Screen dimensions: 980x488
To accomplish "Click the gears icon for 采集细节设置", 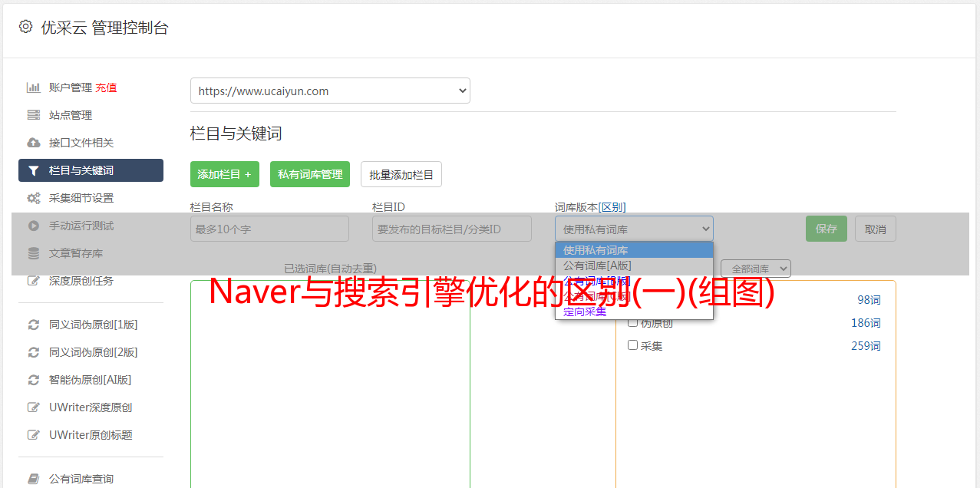I will pyautogui.click(x=33, y=198).
